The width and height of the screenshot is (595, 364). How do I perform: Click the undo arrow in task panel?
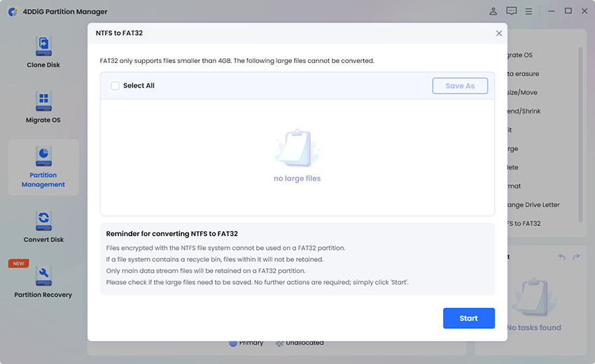coord(561,257)
